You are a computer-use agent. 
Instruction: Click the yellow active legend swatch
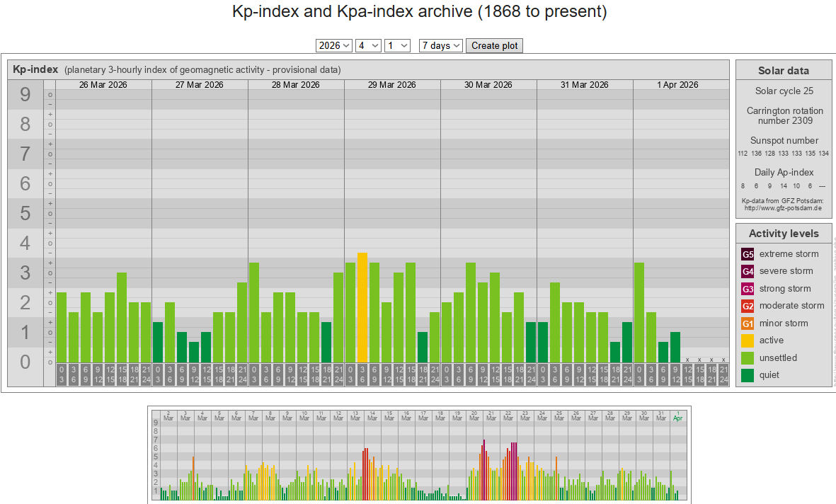coord(748,340)
